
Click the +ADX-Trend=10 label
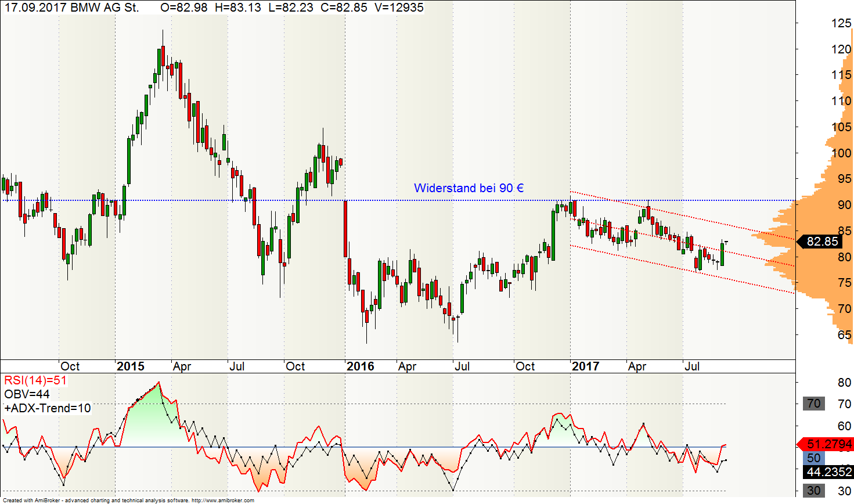click(48, 408)
